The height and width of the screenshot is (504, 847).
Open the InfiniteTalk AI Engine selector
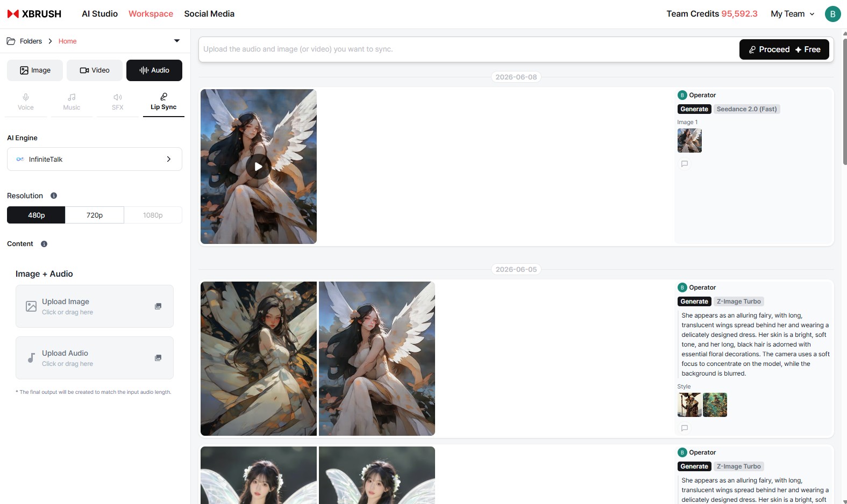[95, 159]
